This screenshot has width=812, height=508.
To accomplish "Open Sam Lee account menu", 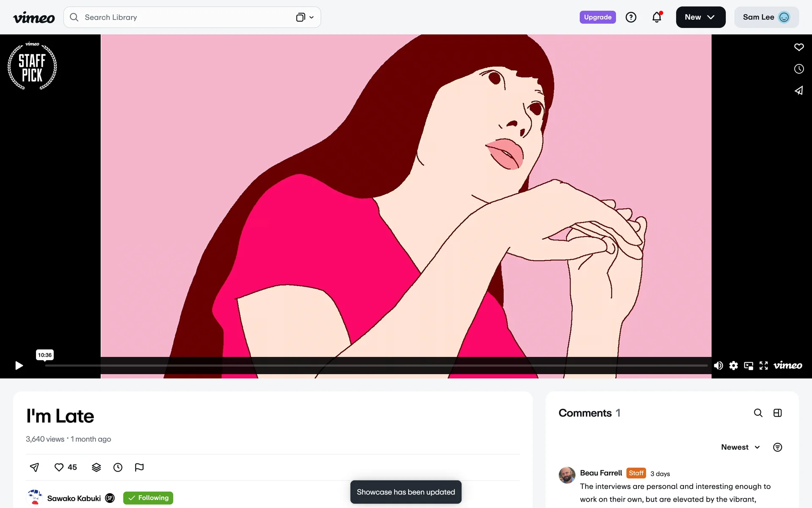I will tap(766, 17).
